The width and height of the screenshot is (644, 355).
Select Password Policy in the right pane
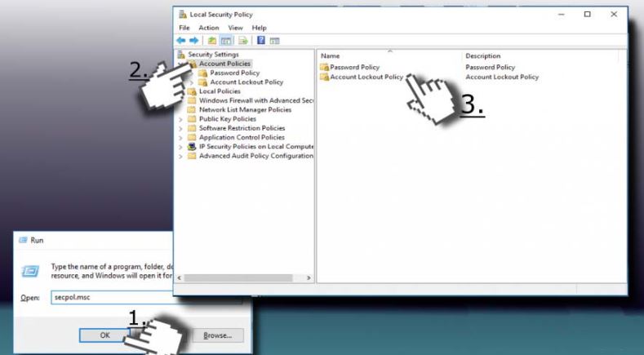(x=354, y=67)
